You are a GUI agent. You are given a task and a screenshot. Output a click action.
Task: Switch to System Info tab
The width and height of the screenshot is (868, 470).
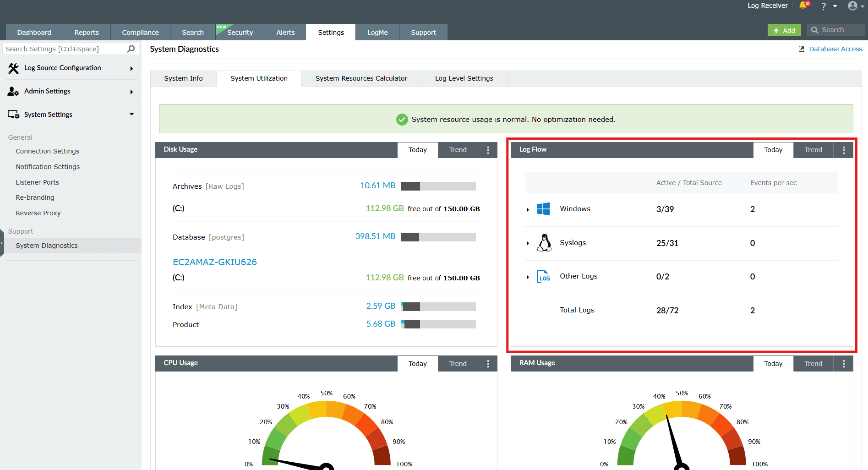(x=183, y=78)
